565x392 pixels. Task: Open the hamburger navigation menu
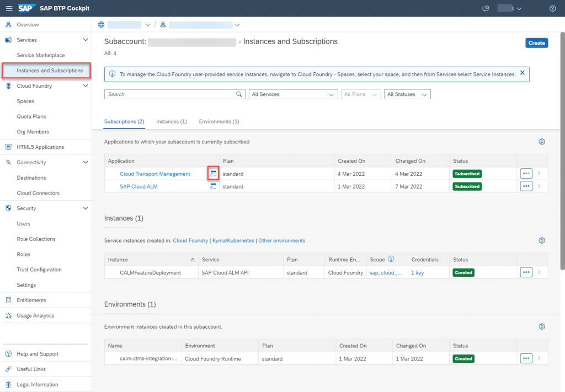tap(9, 8)
